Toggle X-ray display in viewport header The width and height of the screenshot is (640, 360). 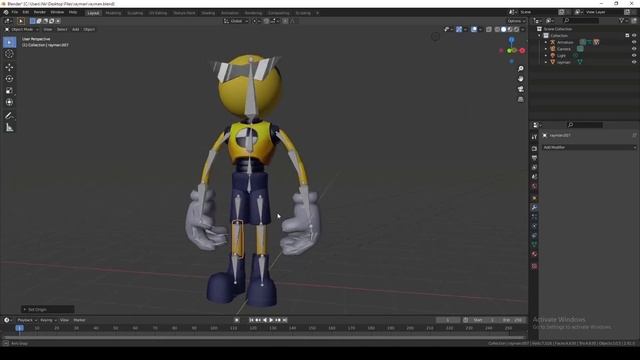tap(489, 29)
